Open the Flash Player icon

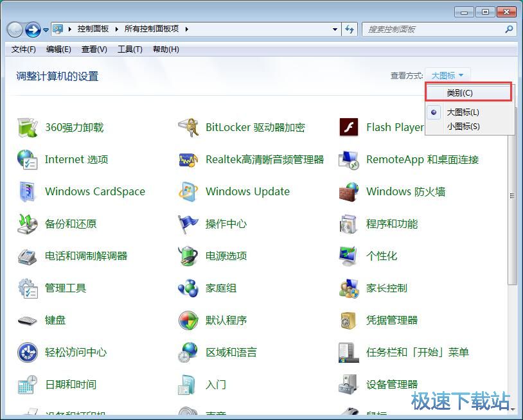point(348,127)
